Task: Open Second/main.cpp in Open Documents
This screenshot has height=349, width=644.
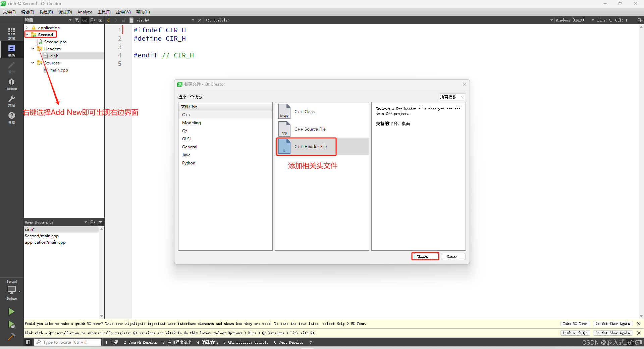Action: [x=42, y=236]
